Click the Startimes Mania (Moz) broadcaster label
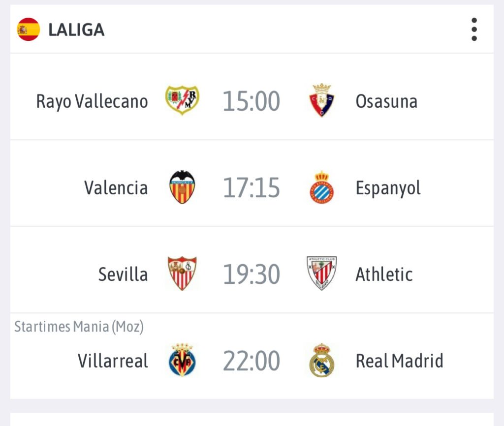 [79, 327]
